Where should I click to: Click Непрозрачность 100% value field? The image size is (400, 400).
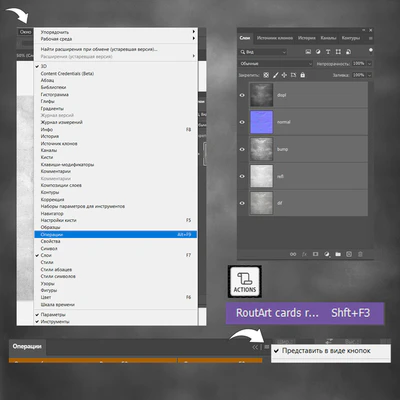tap(359, 63)
